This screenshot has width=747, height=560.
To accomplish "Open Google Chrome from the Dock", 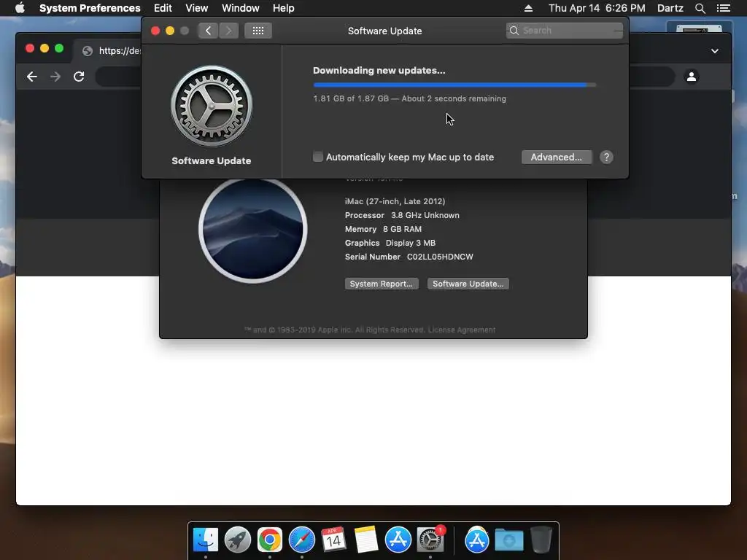I will (x=270, y=540).
